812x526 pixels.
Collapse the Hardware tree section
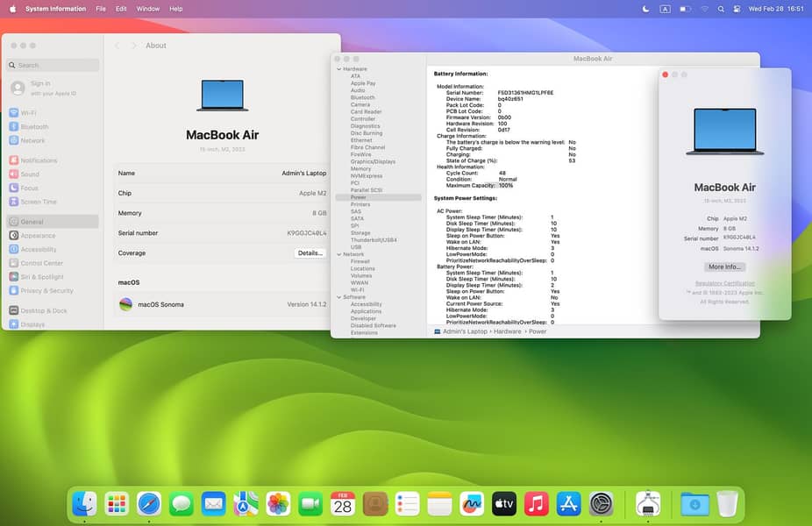tap(338, 69)
